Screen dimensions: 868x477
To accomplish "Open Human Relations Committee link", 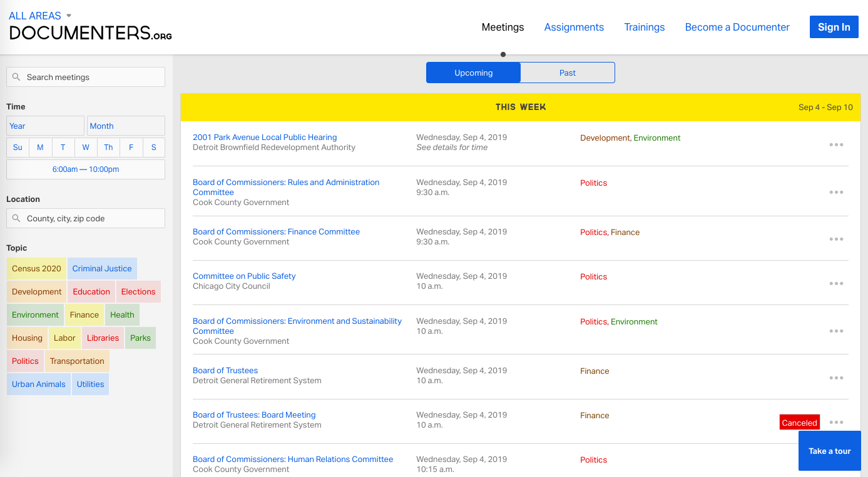I will click(x=293, y=459).
